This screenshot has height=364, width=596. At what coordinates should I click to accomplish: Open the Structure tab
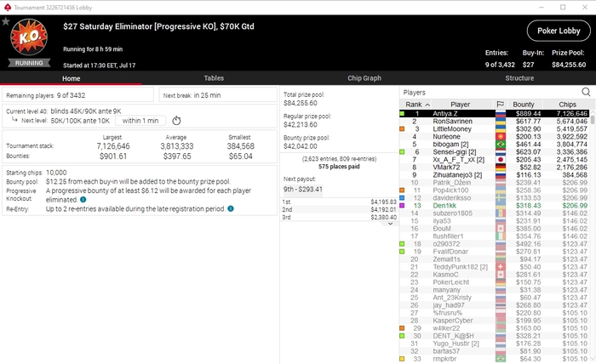coord(519,77)
